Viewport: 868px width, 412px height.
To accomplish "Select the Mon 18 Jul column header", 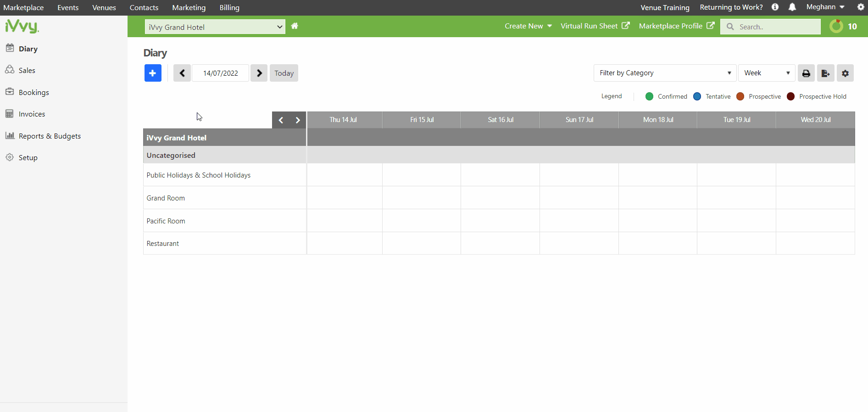I will pyautogui.click(x=658, y=120).
